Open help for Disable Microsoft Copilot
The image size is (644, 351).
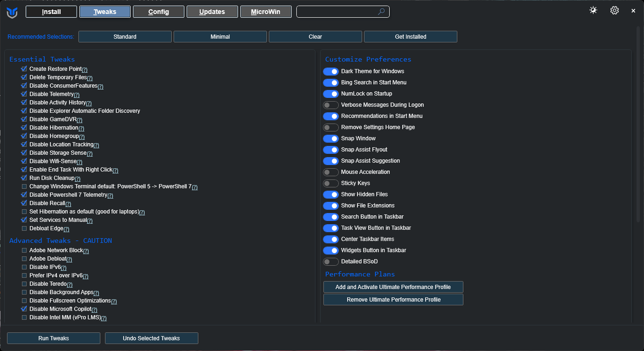94,310
